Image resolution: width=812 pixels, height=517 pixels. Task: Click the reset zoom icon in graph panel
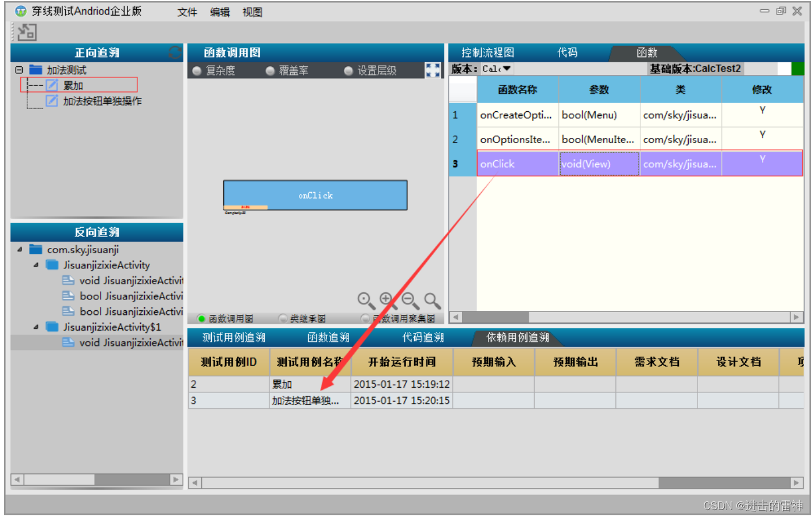(x=364, y=299)
